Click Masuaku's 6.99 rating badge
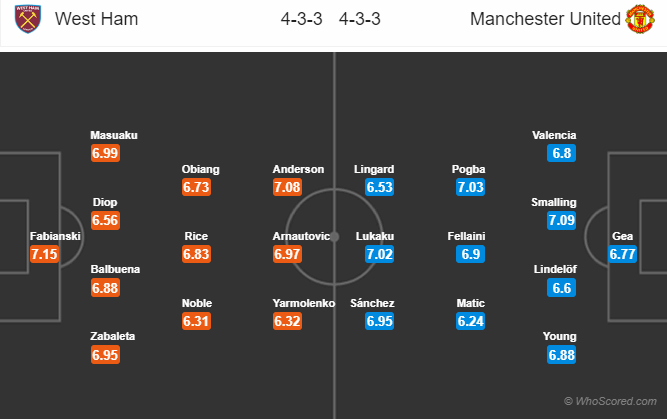Image resolution: width=667 pixels, height=419 pixels. pos(105,152)
